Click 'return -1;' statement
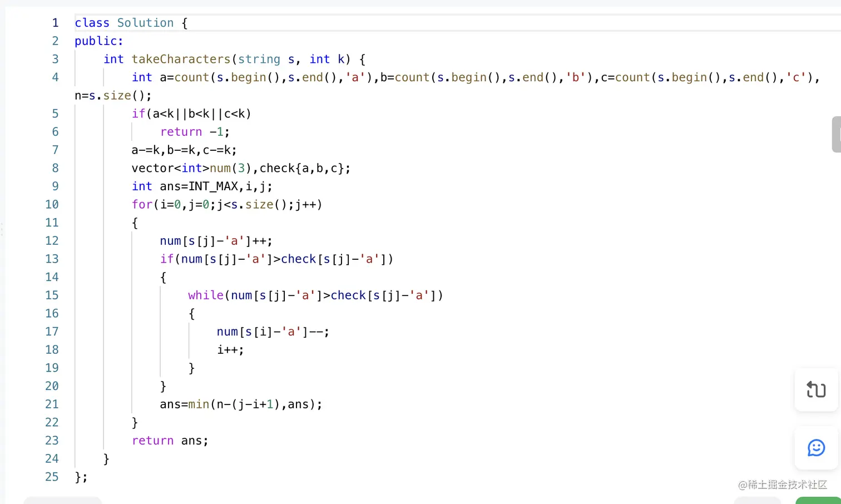 tap(195, 132)
